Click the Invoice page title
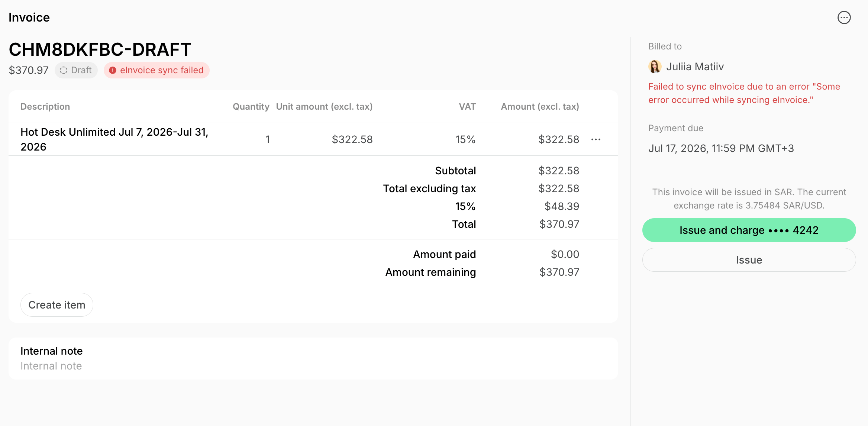This screenshot has height=426, width=868. click(x=29, y=17)
